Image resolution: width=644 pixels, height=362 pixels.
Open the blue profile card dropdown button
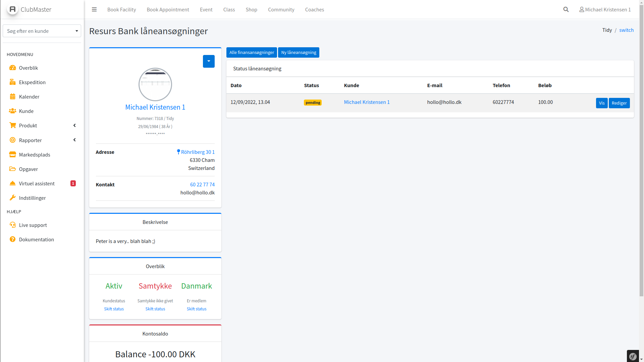(209, 61)
